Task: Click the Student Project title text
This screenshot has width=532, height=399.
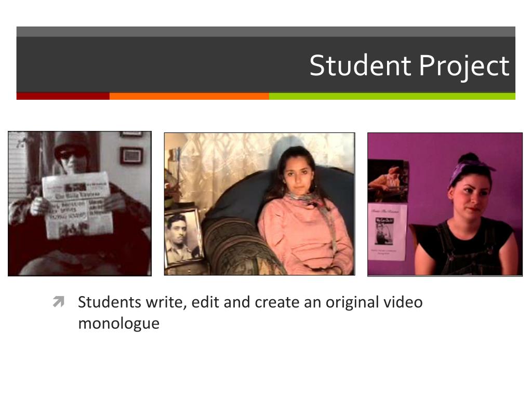Action: [409, 65]
